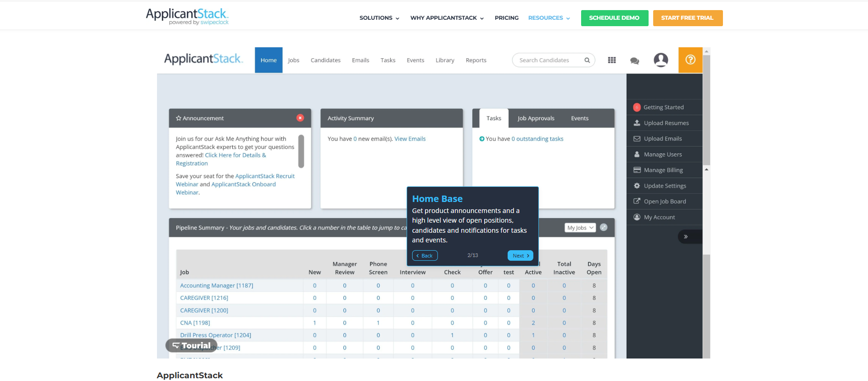Click the Manage Users person icon
The width and height of the screenshot is (868, 381).
click(x=637, y=154)
